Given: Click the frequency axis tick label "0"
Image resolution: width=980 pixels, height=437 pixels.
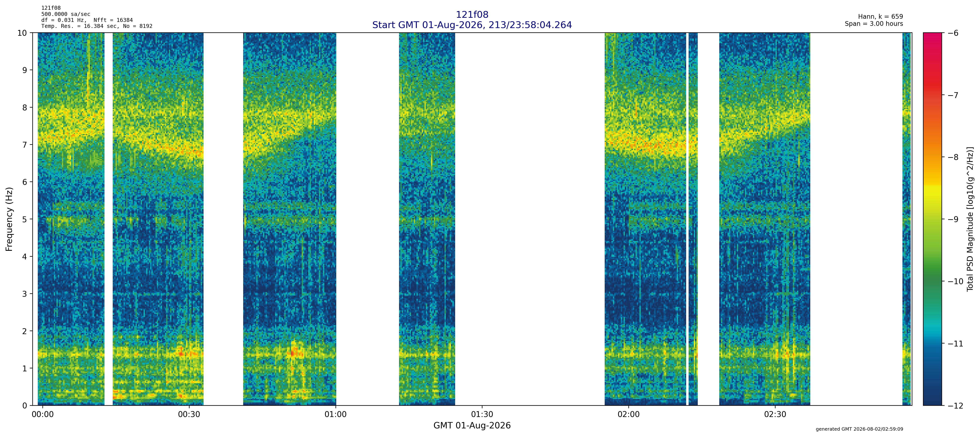Looking at the screenshot, I should click(25, 406).
